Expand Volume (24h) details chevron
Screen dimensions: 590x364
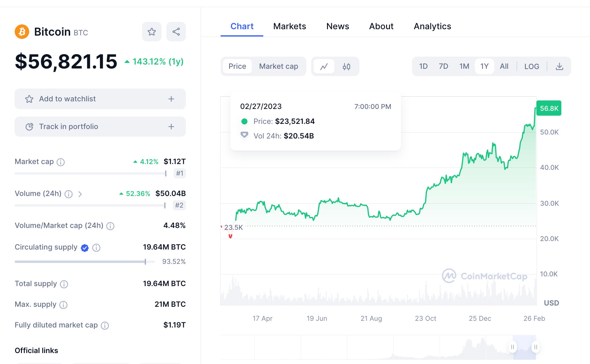pos(80,194)
